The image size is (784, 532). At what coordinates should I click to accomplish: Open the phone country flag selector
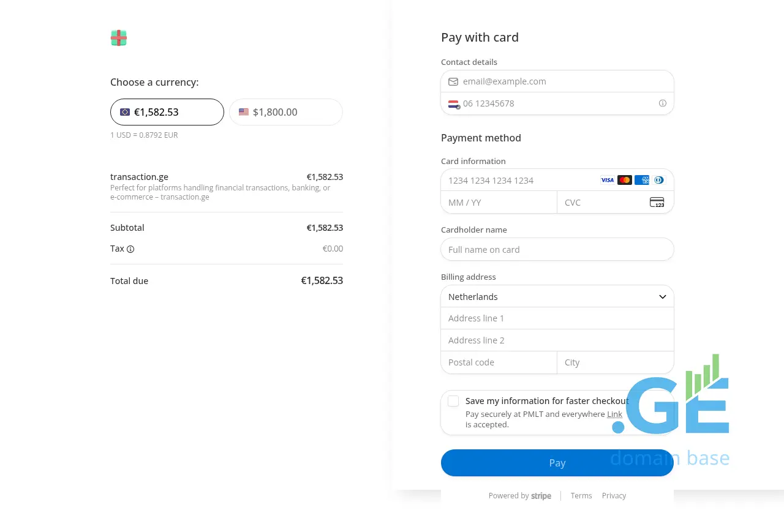[453, 103]
